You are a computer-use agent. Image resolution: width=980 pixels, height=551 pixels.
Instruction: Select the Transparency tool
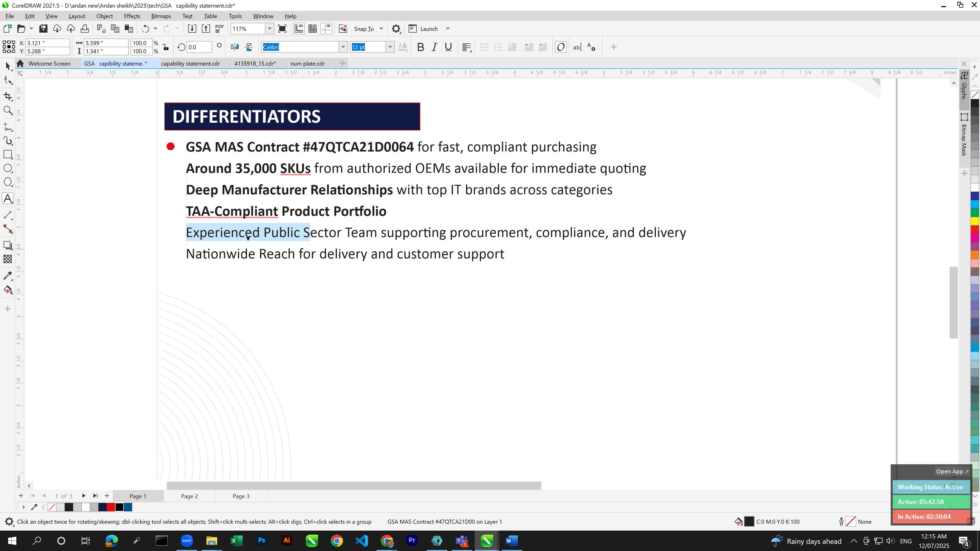tap(8, 259)
